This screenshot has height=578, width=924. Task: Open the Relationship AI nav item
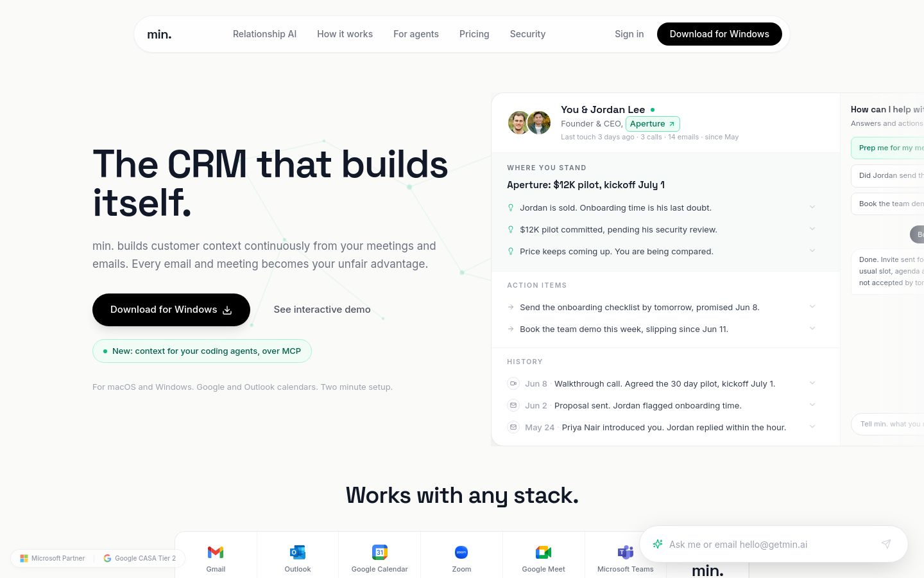(x=264, y=34)
